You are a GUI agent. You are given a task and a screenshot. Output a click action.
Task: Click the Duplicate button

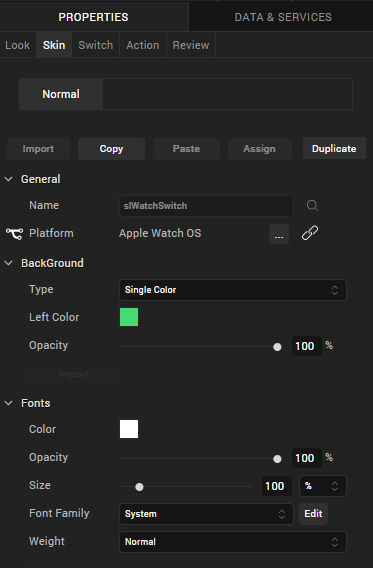[334, 149]
